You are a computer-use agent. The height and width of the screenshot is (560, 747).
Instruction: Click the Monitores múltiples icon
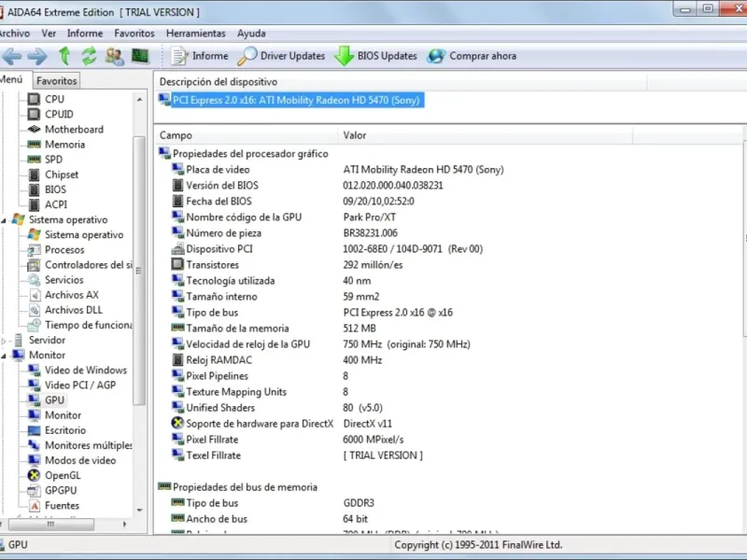tap(34, 445)
